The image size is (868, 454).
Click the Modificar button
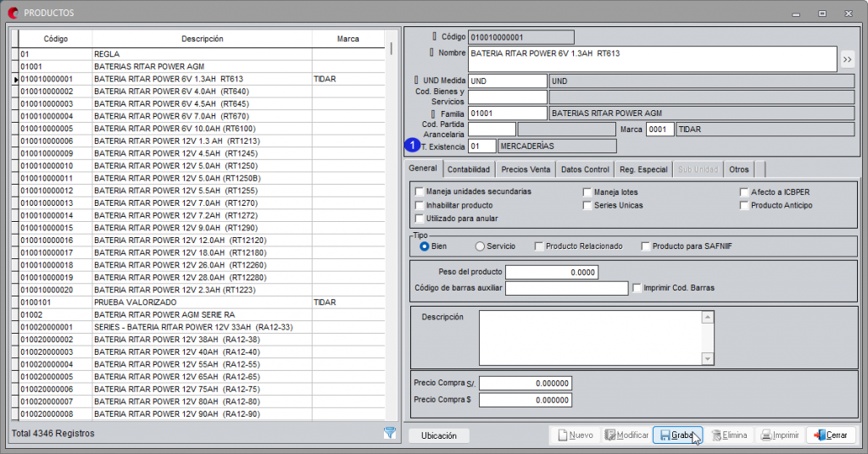[626, 435]
